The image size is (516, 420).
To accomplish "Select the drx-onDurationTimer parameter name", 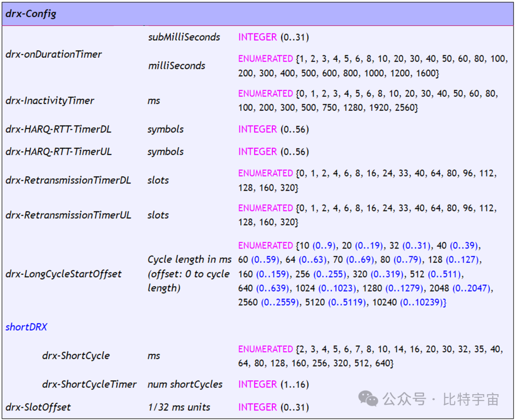I will click(x=54, y=54).
